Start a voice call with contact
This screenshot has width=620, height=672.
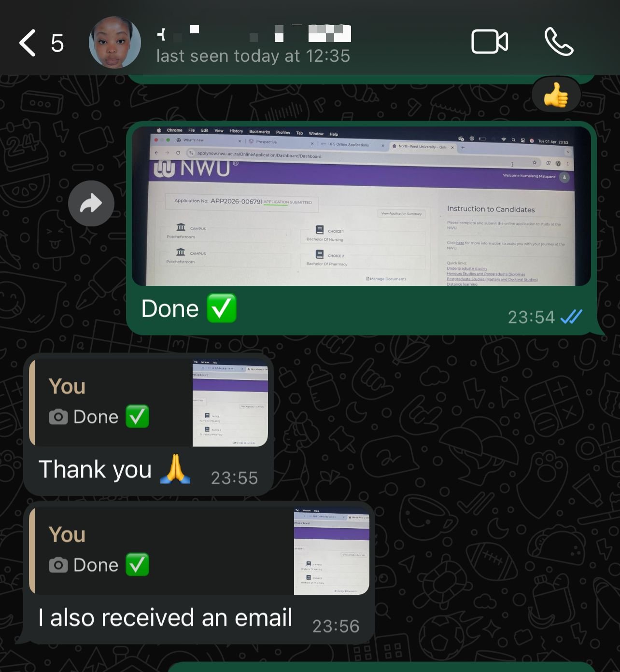(559, 42)
